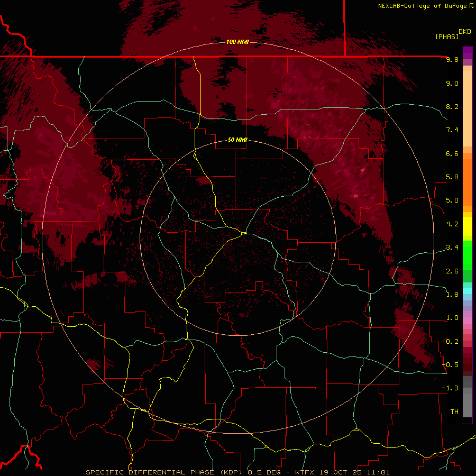This screenshot has height=476, width=476.
Task: Click the bright green color bar segment
Action: click(467, 255)
